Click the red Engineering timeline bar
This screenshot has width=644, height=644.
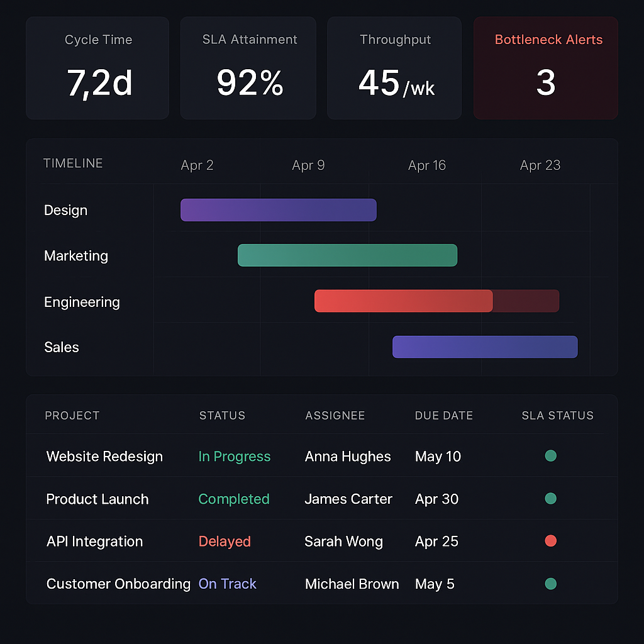click(x=403, y=301)
